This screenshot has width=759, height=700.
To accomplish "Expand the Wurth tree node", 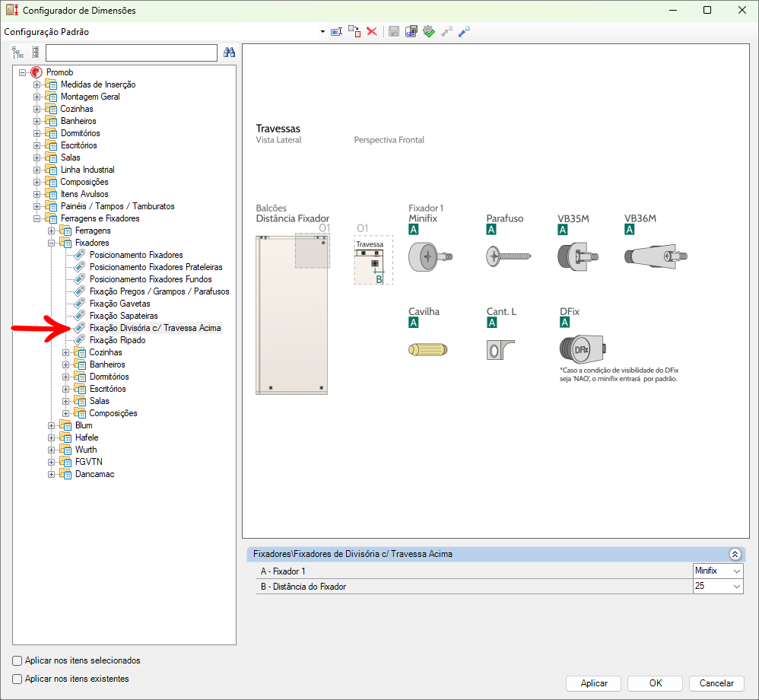I will [51, 450].
